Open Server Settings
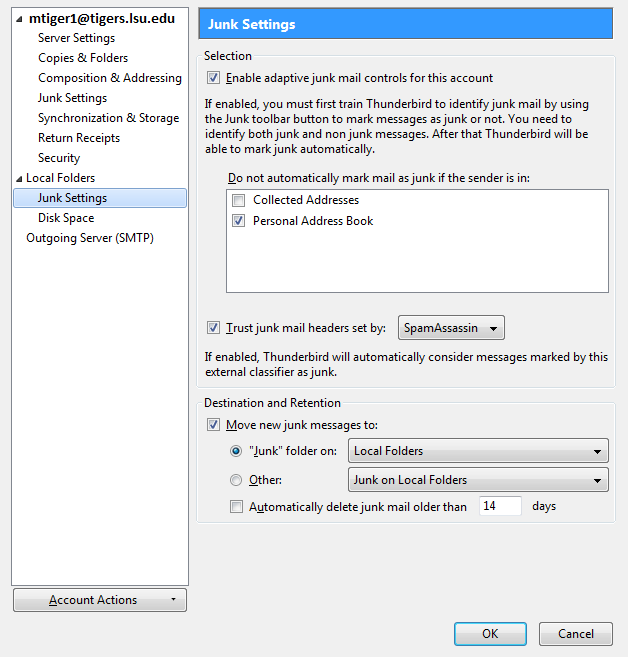The height and width of the screenshot is (657, 628). click(76, 38)
